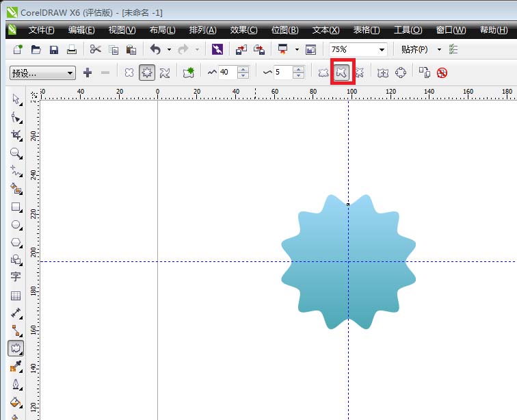
Task: Open the 75% zoom level dropdown
Action: pyautogui.click(x=381, y=49)
